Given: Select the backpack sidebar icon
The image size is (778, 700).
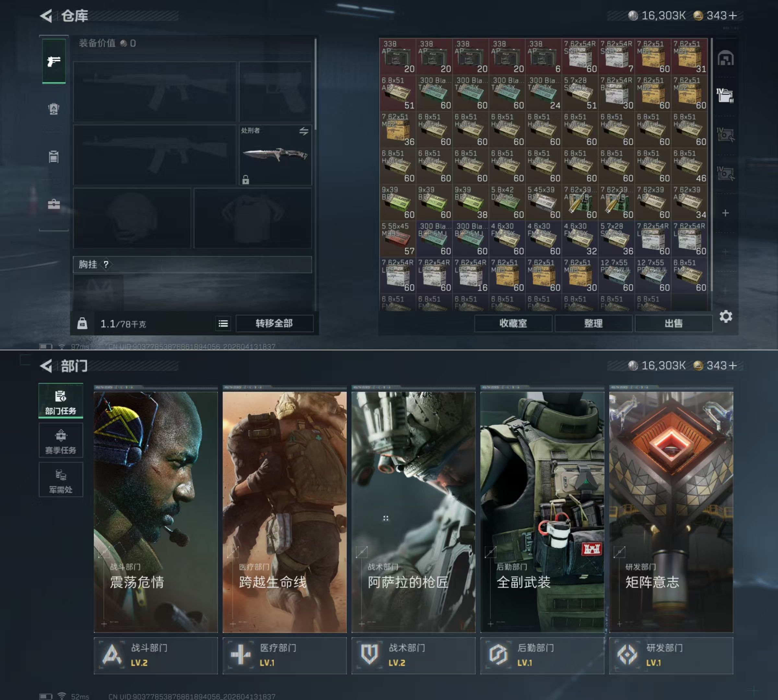Looking at the screenshot, I should tap(54, 109).
